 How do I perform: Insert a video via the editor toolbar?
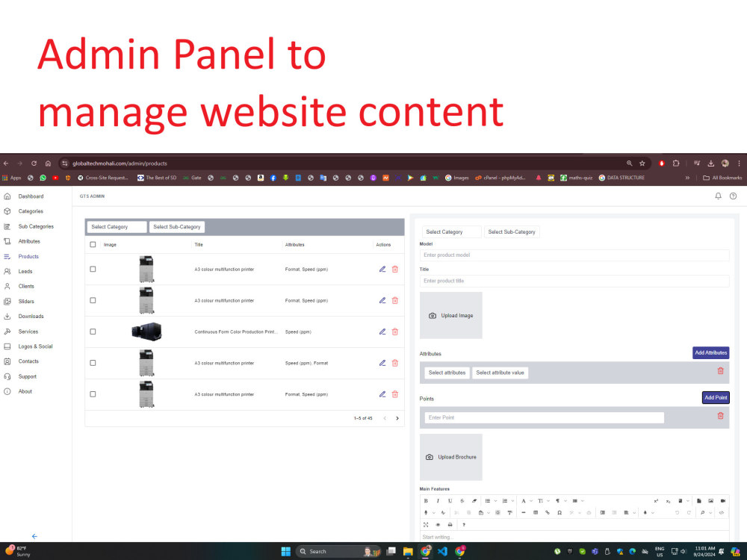click(722, 500)
